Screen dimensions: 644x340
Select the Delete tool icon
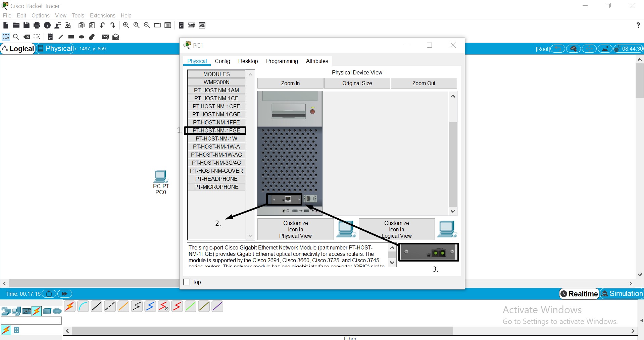(27, 37)
